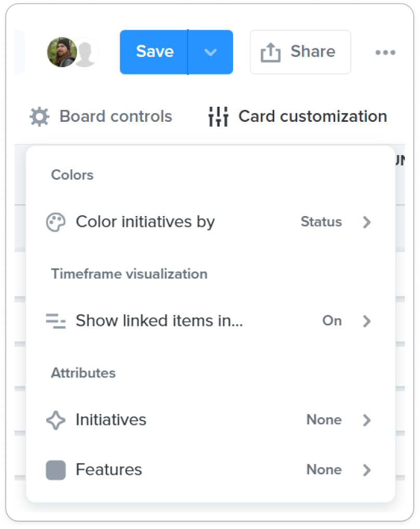Open the Save dropdown arrow
This screenshot has height=529, width=420.
(210, 52)
